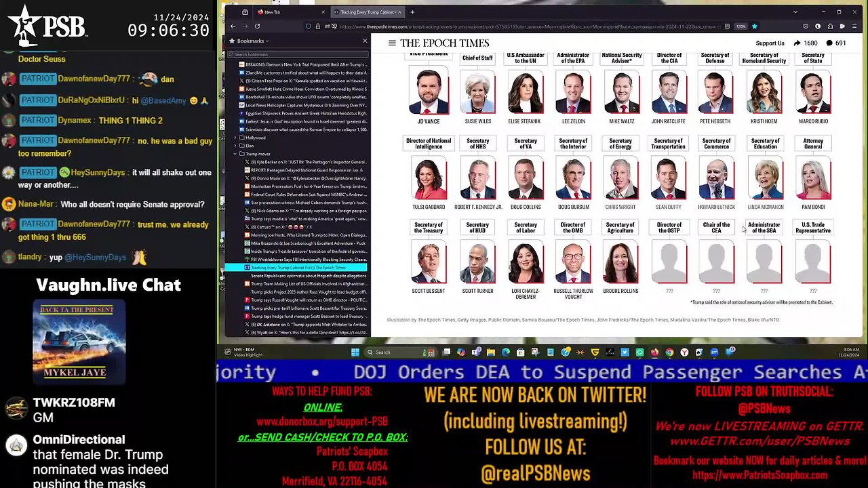The image size is (868, 488).
Task: Click the Windows Start button on taskbar
Action: 355,352
